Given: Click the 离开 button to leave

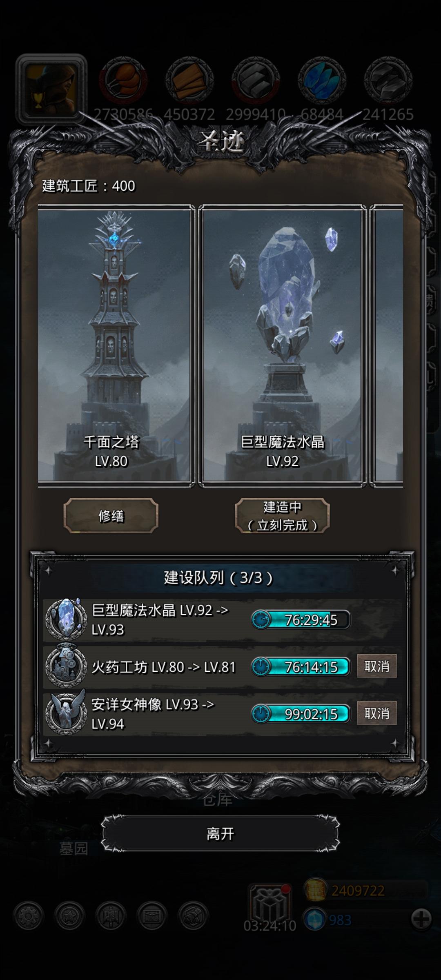Looking at the screenshot, I should 220,833.
